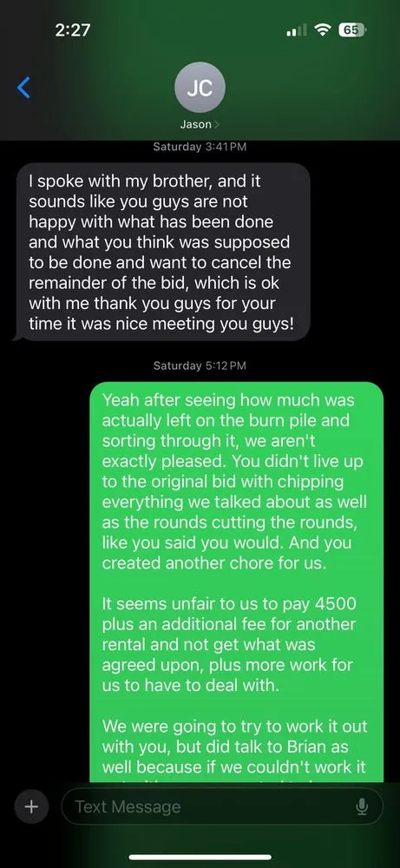Select the green reply starting "Yeah after seeing"
400x868 pixels.
click(236, 582)
